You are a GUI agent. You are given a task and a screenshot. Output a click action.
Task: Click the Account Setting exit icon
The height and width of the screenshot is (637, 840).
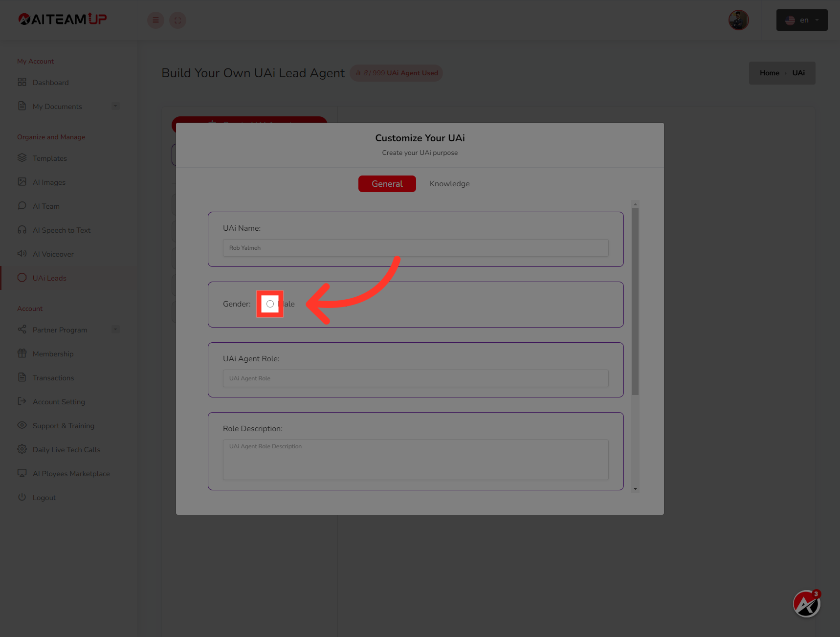pos(22,401)
